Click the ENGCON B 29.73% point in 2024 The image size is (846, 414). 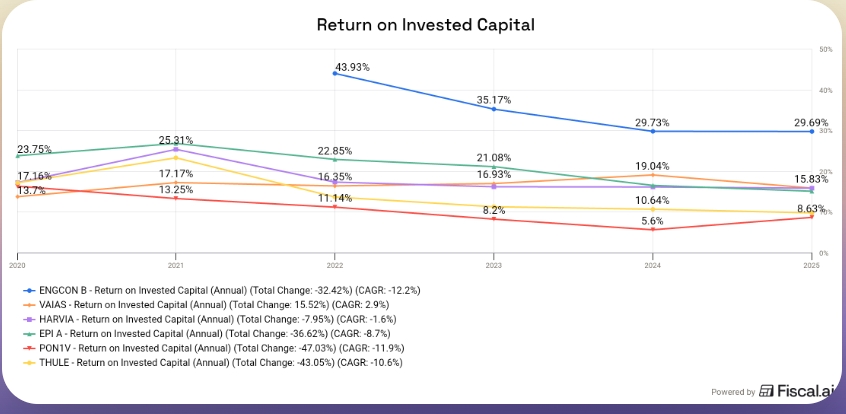click(x=652, y=131)
